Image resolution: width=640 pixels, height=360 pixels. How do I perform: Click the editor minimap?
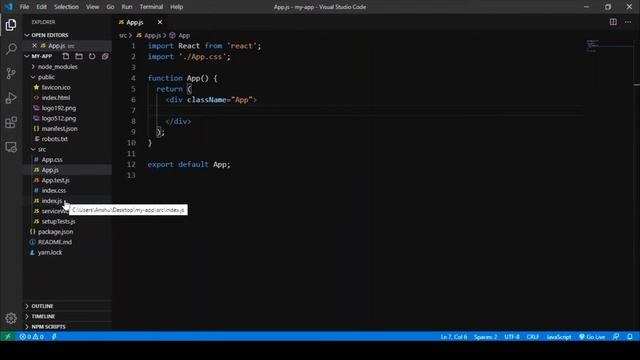[x=609, y=46]
